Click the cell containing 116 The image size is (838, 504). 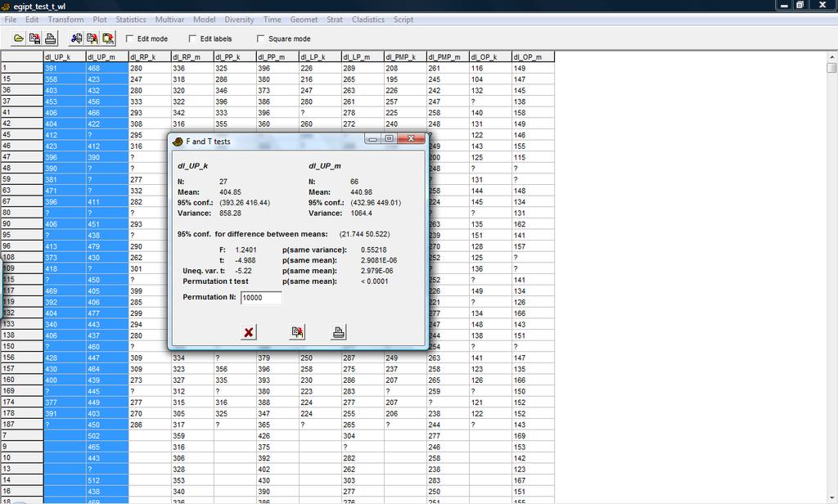491,69
